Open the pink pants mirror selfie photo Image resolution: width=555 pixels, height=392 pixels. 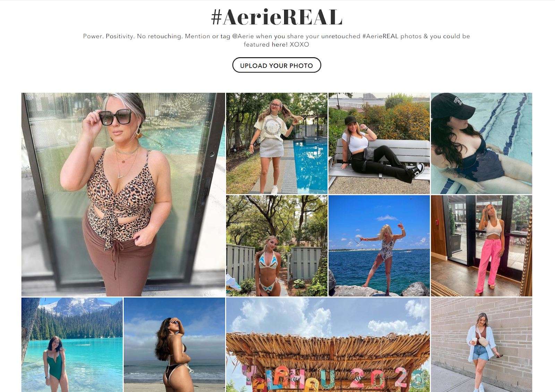click(481, 246)
